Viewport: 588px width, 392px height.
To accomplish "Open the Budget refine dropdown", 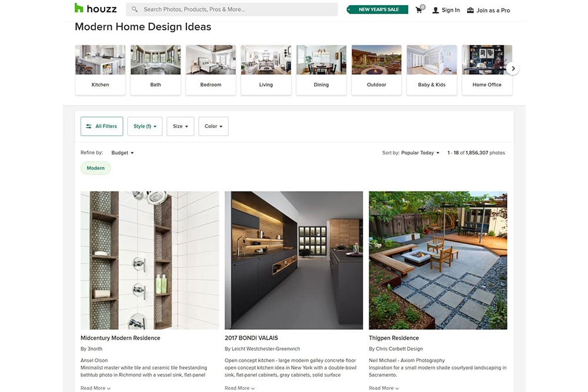I will point(122,153).
